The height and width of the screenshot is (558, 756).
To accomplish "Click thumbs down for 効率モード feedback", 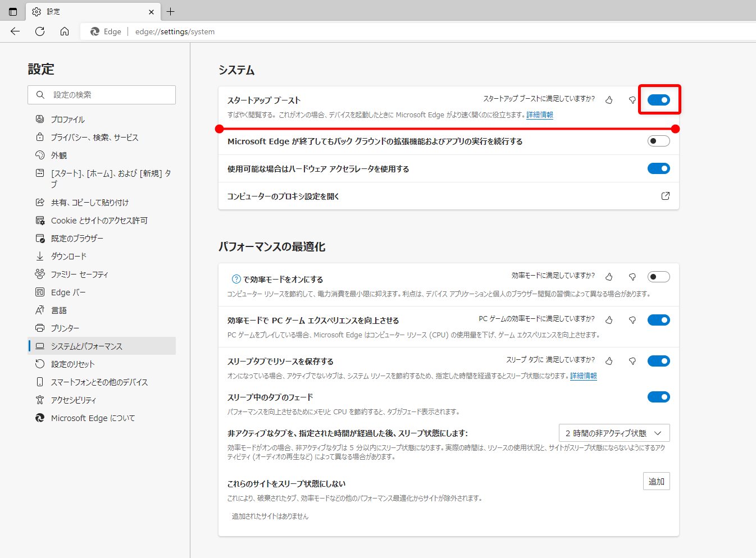I will point(632,276).
